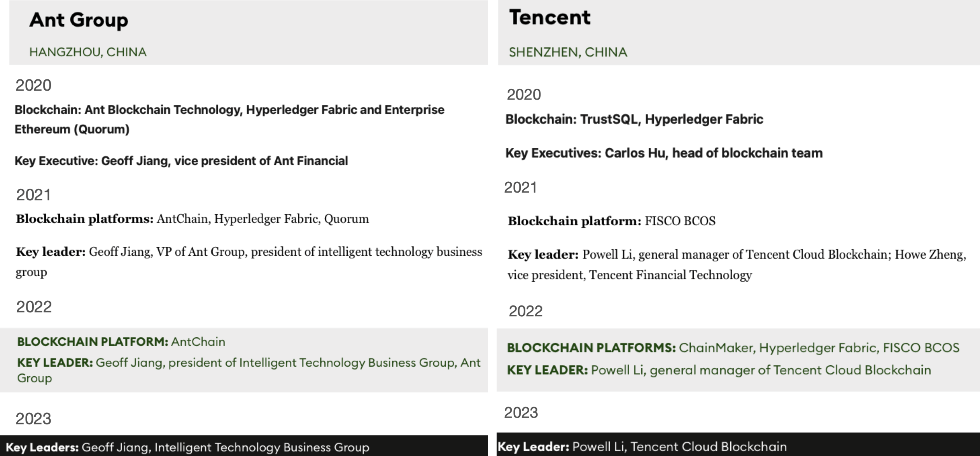Click Tencent's 2022 year label
Image resolution: width=980 pixels, height=456 pixels.
coord(525,311)
